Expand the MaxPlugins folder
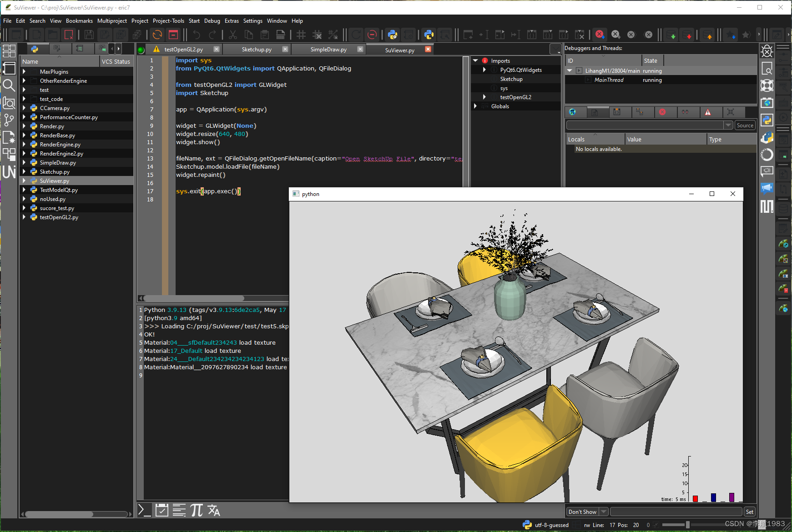Image resolution: width=792 pixels, height=532 pixels. (24, 71)
